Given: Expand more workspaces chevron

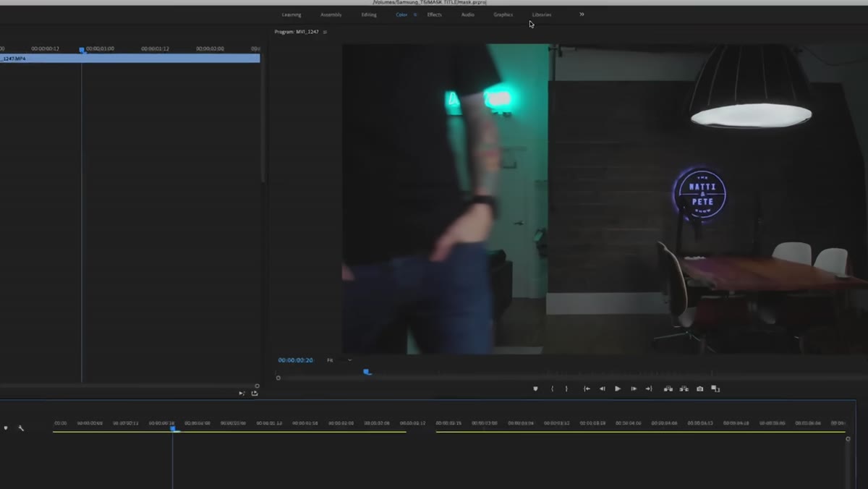Looking at the screenshot, I should pos(582,14).
